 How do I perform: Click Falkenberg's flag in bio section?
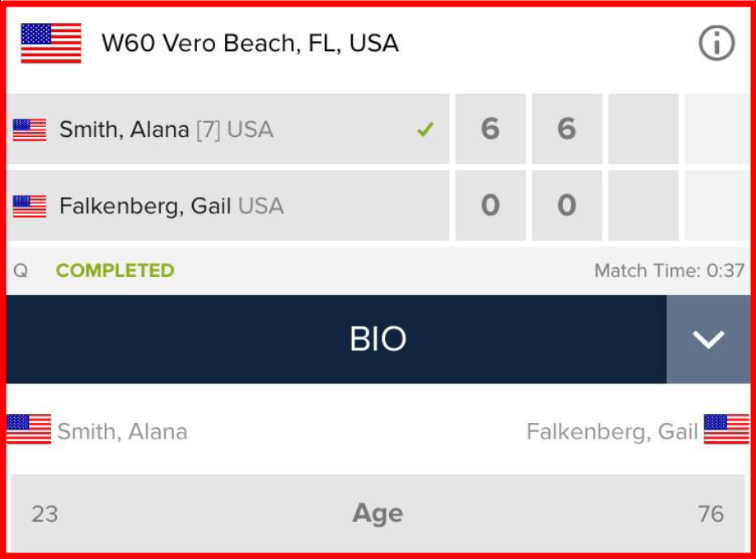click(726, 430)
